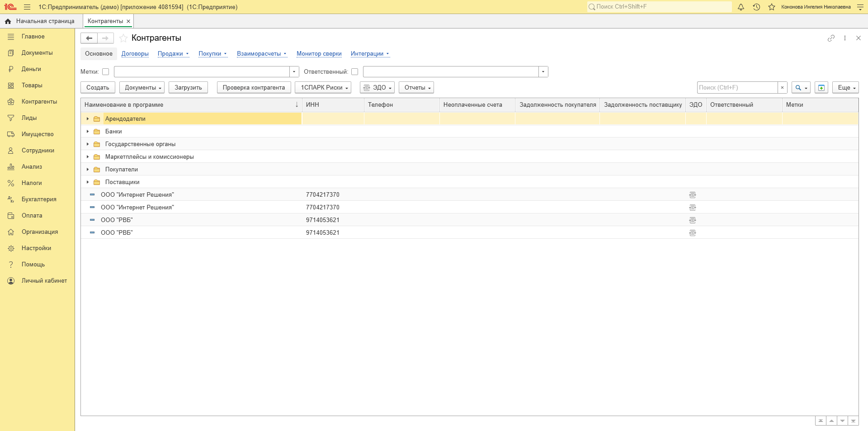The width and height of the screenshot is (868, 431).
Task: Open the Метки dropdown arrow
Action: pos(294,72)
